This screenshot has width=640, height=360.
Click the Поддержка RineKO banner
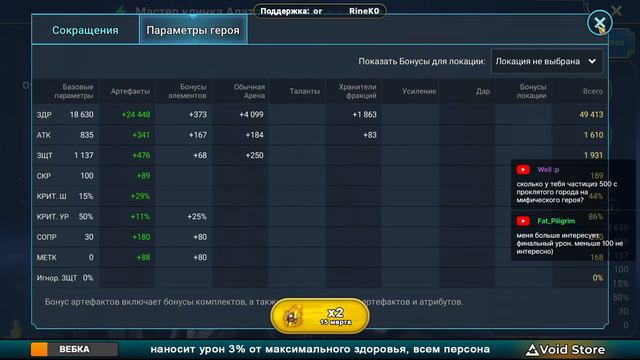(x=320, y=11)
